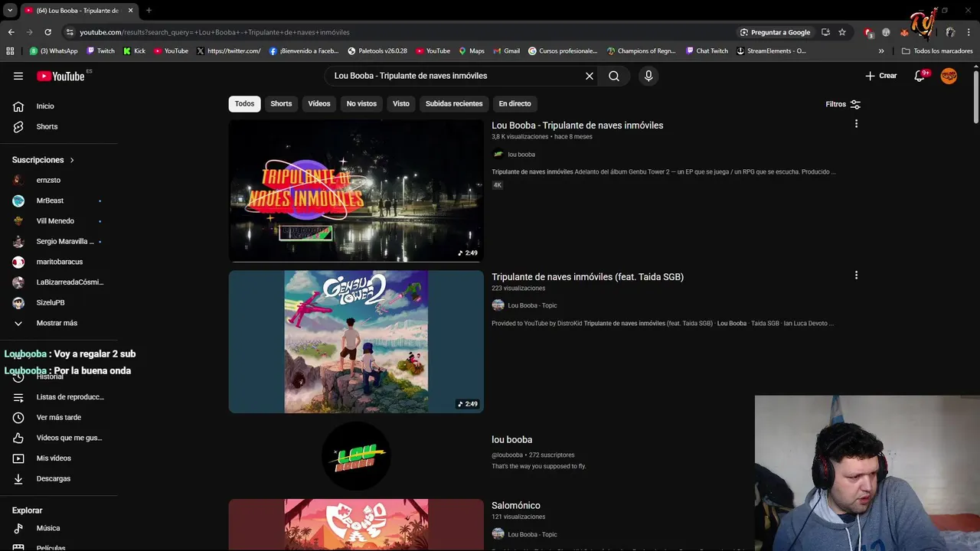Open the maritobaracus subscription

(x=60, y=262)
